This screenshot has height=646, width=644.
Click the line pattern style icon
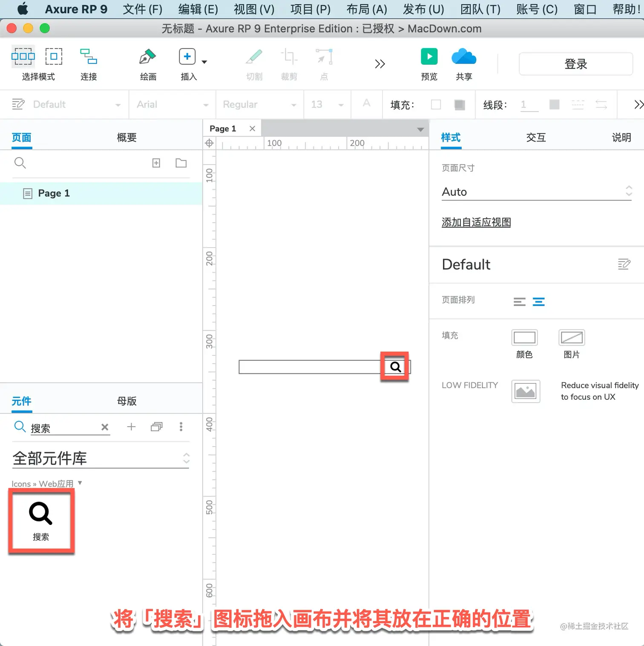click(578, 104)
